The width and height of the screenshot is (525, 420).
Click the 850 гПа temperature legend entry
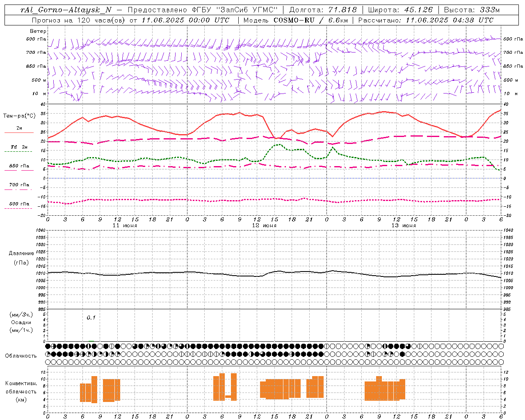coord(19,166)
